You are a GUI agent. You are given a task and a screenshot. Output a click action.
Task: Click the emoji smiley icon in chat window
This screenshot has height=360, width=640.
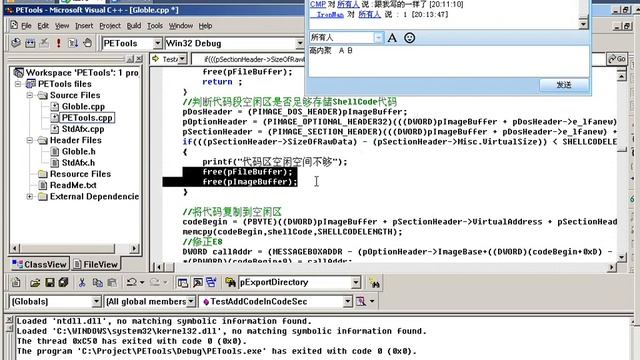409,38
